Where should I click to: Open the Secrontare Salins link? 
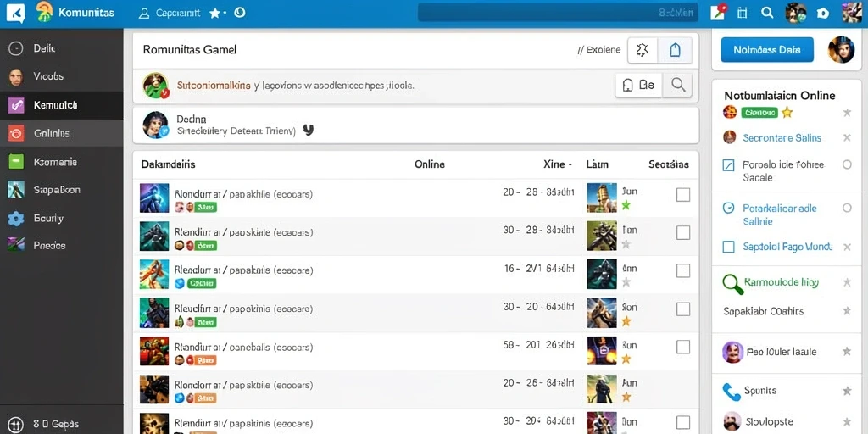(782, 138)
